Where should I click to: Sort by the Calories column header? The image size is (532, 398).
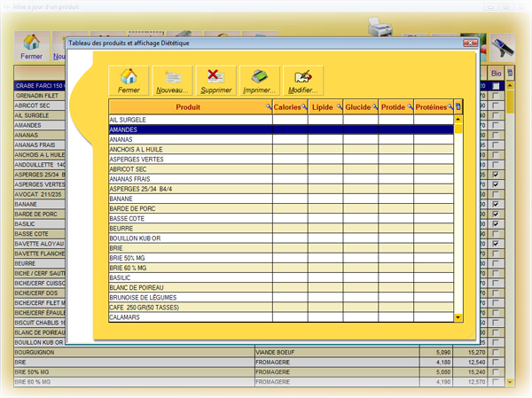pos(287,107)
